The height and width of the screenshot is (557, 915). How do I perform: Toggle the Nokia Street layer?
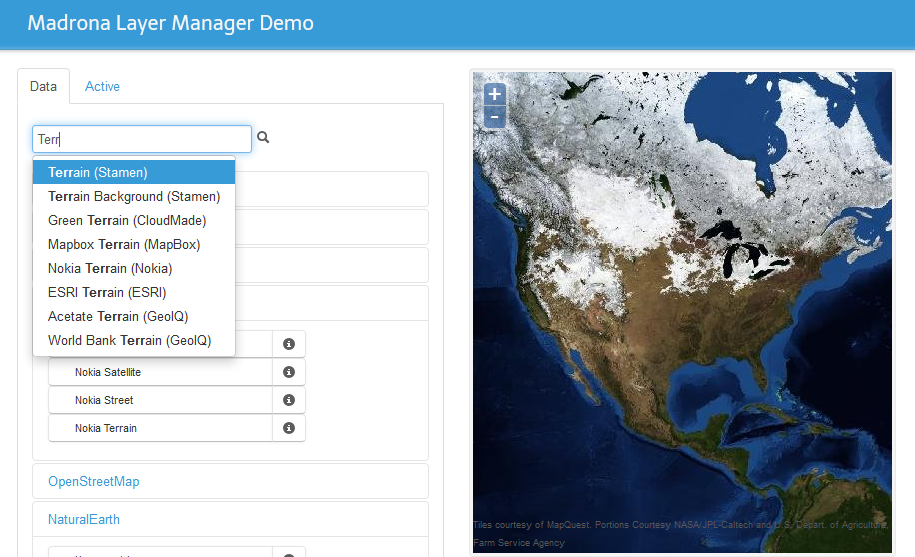[x=160, y=400]
